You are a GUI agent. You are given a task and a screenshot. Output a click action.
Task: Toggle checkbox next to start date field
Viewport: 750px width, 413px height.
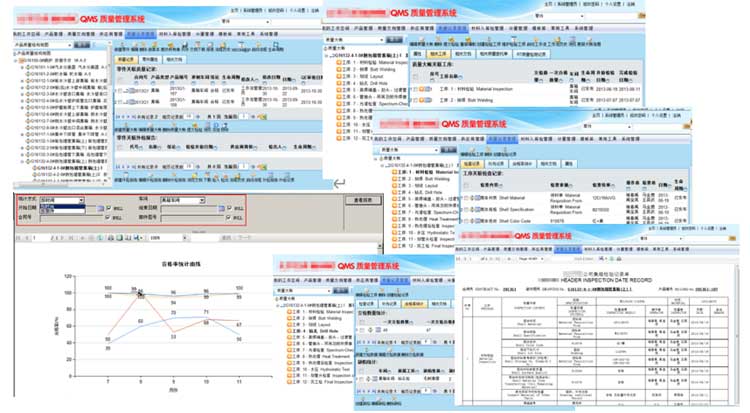(x=109, y=209)
